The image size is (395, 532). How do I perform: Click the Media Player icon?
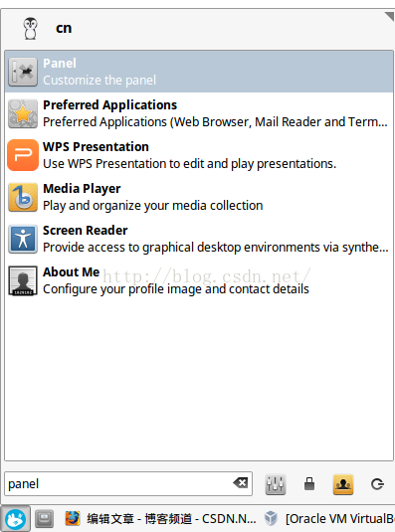[x=23, y=197]
